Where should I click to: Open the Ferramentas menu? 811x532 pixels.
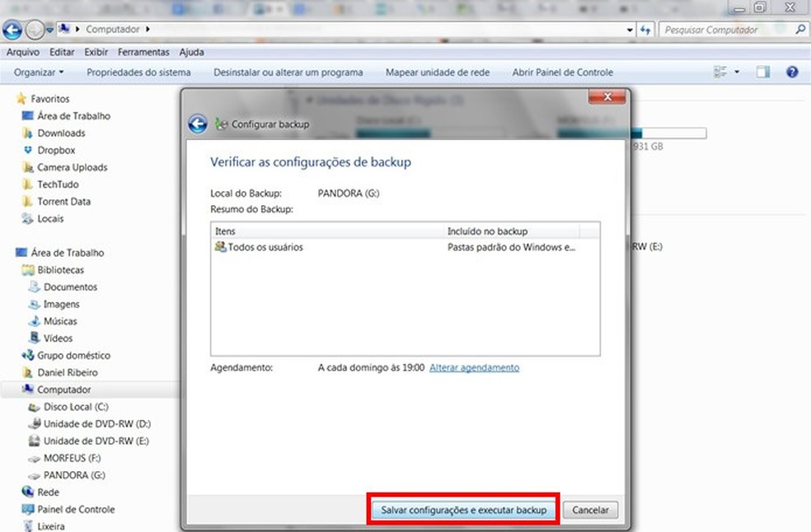point(143,52)
